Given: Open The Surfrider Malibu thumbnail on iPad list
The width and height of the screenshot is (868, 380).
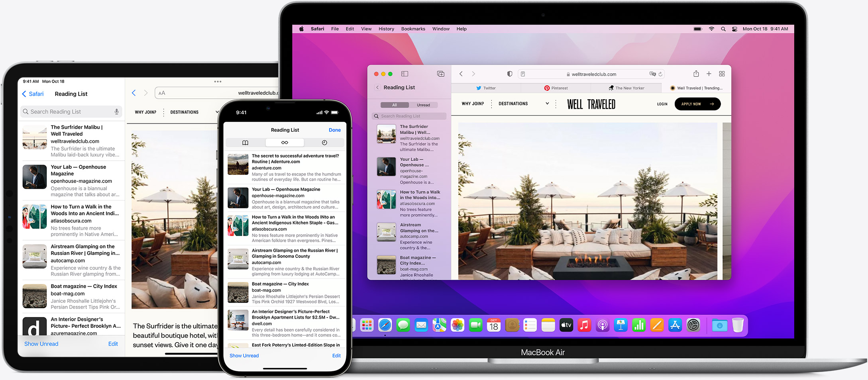Looking at the screenshot, I should click(x=35, y=137).
